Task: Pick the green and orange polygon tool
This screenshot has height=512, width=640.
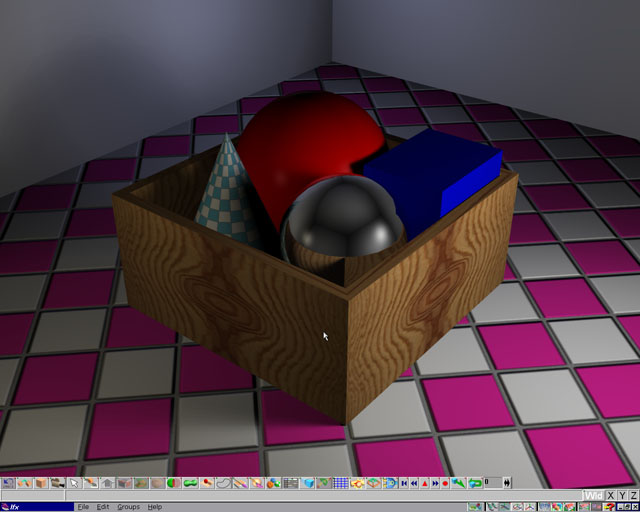Action: click(141, 483)
